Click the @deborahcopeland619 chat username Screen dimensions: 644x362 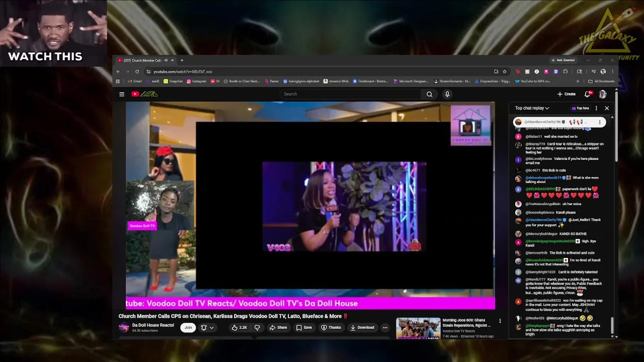[x=543, y=177]
